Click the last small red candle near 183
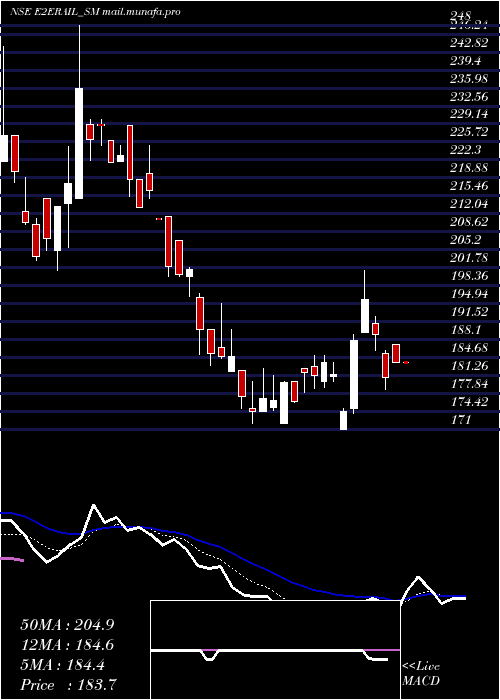 pyautogui.click(x=406, y=362)
